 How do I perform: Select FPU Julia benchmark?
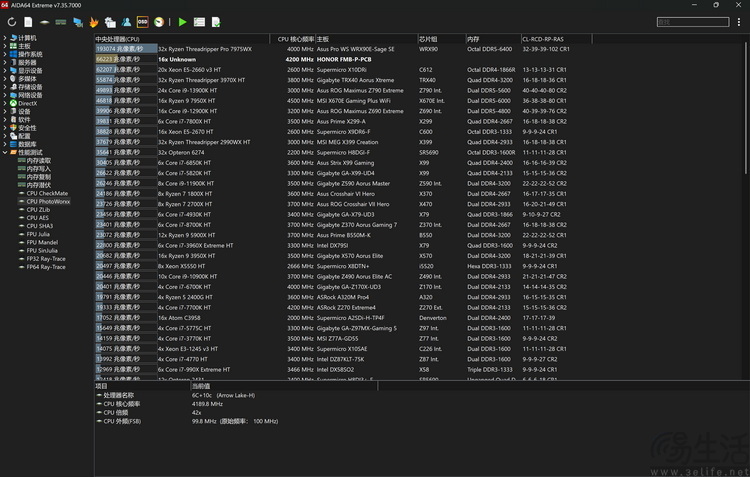coord(38,234)
